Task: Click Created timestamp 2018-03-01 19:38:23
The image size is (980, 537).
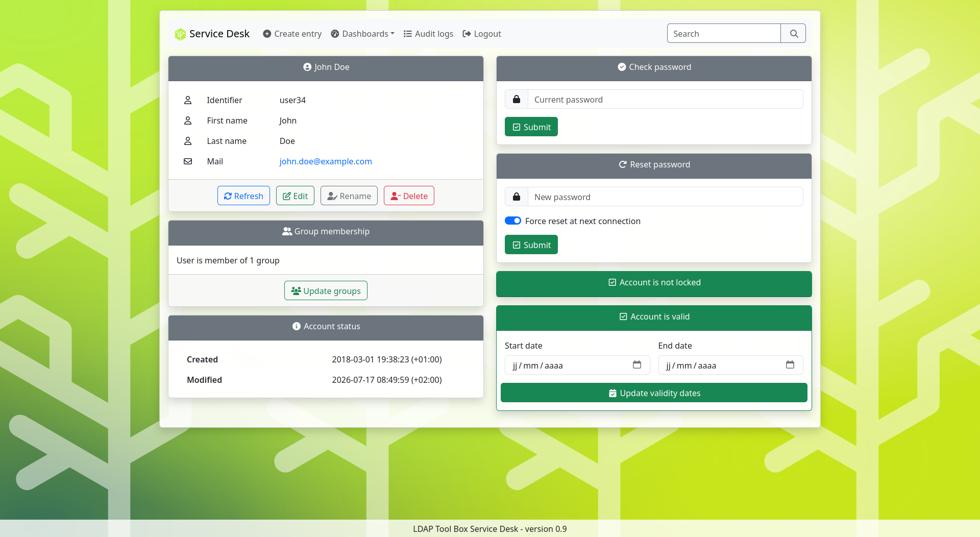Action: (x=387, y=359)
